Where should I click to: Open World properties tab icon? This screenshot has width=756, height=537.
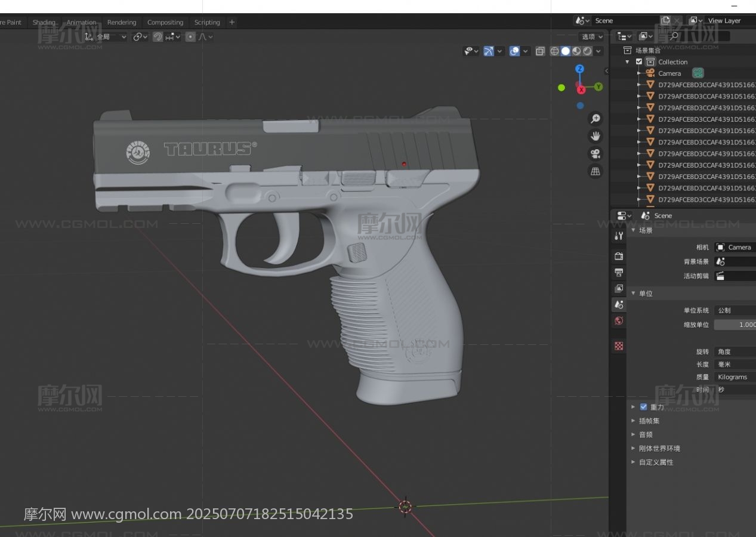[x=619, y=320]
